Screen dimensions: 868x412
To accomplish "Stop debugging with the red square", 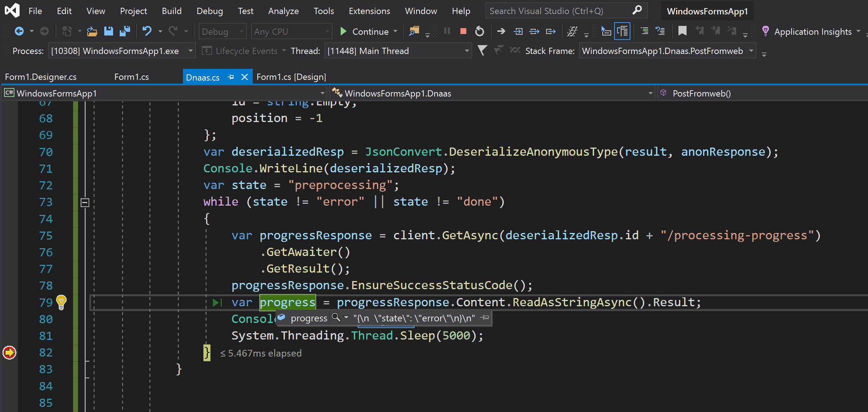I will 463,31.
